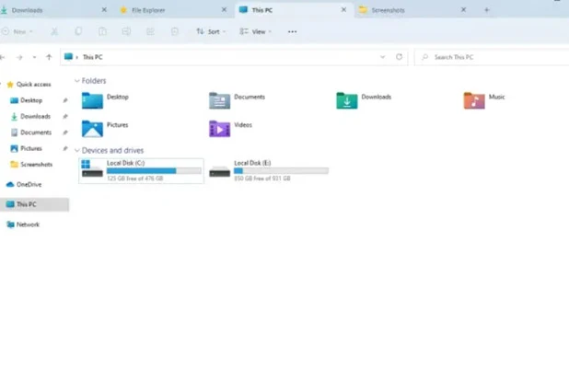Click the Cut scissors icon in toolbar

click(54, 31)
